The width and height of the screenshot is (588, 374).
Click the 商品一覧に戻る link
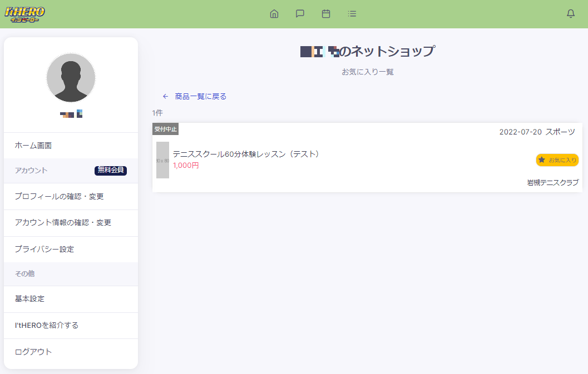tap(201, 97)
